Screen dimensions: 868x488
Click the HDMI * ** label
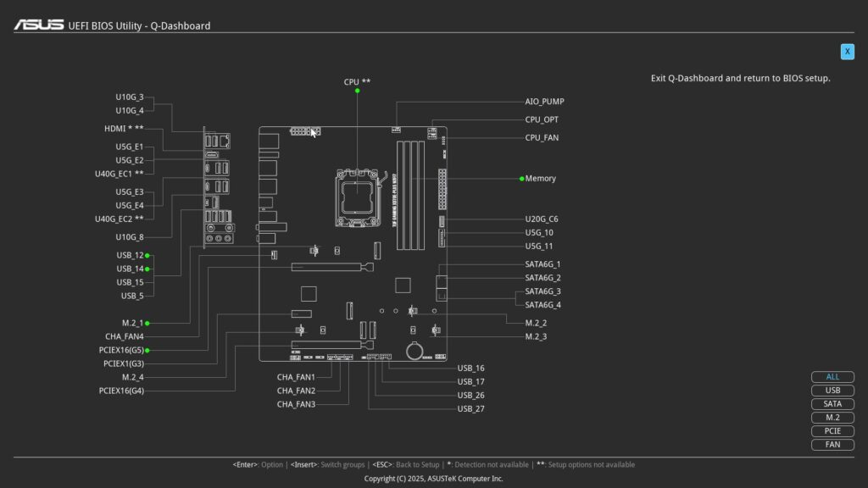click(124, 129)
